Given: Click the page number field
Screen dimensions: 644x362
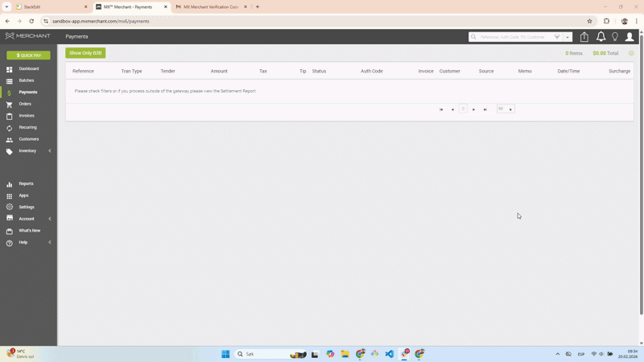Looking at the screenshot, I should [x=463, y=109].
